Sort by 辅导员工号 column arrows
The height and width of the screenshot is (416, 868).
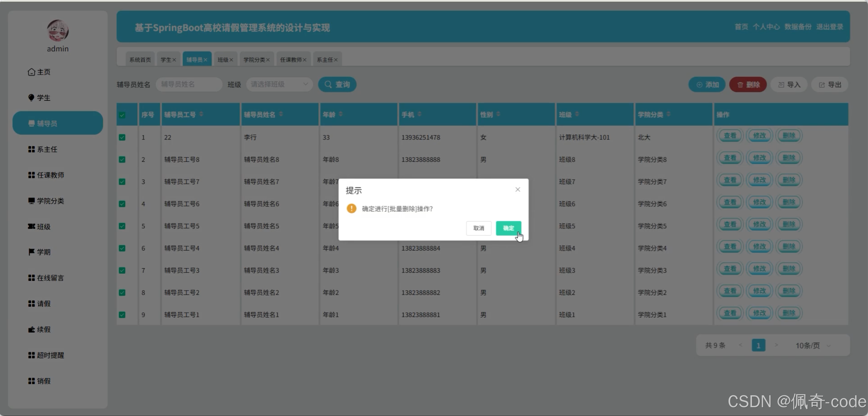click(x=201, y=114)
